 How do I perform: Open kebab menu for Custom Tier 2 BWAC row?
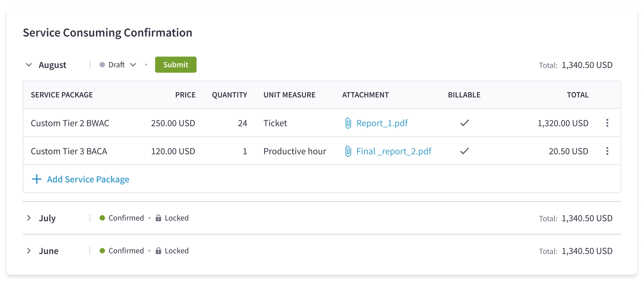coord(607,123)
